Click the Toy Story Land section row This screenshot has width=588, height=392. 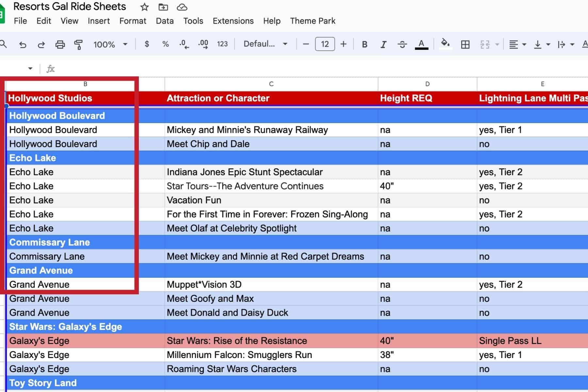coord(297,383)
